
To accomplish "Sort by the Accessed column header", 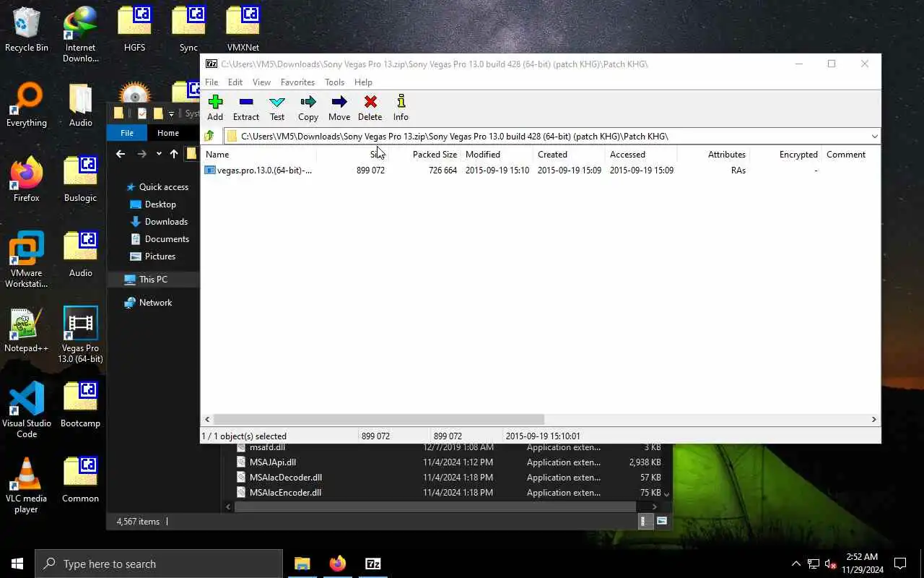I will pos(641,155).
